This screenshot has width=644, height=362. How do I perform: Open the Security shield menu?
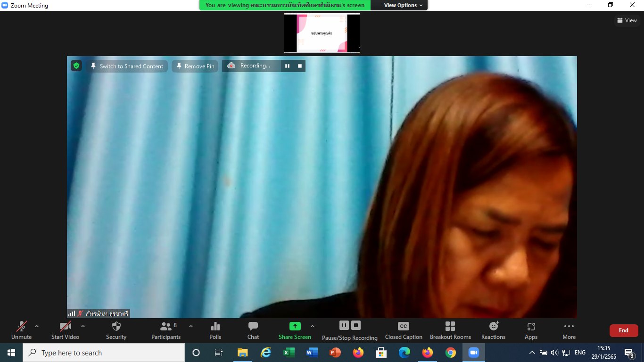(x=116, y=330)
